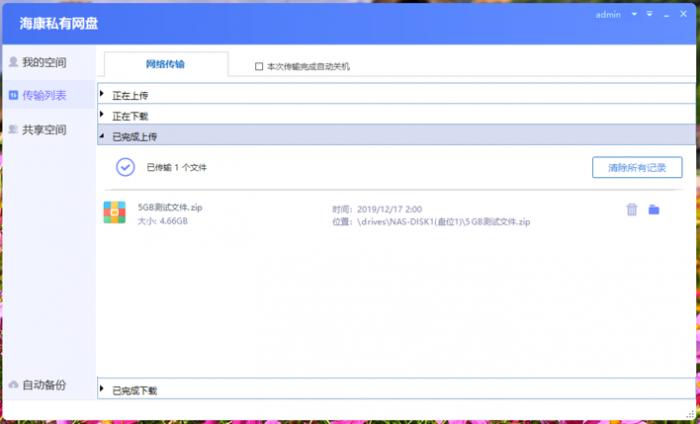
Task: Click the 自动备份 cloud icon
Action: 13,385
